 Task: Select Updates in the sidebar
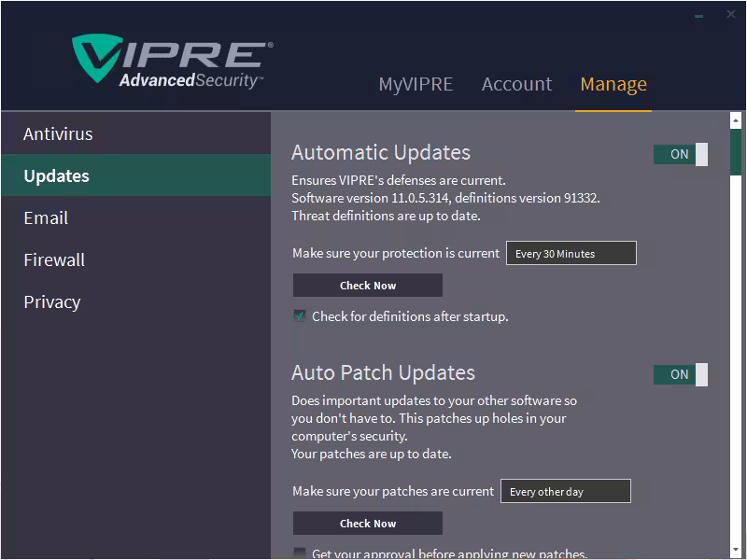point(135,175)
